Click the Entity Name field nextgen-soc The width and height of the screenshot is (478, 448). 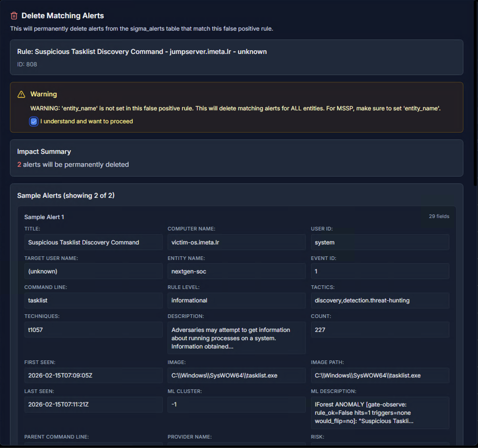click(236, 271)
